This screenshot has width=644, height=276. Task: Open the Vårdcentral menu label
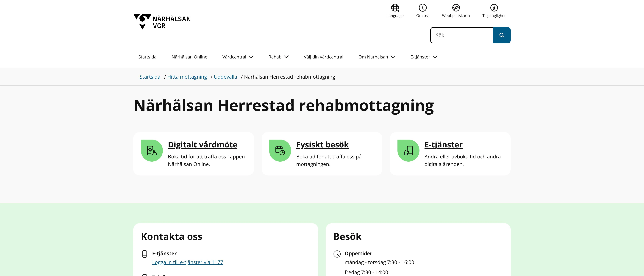coord(234,57)
